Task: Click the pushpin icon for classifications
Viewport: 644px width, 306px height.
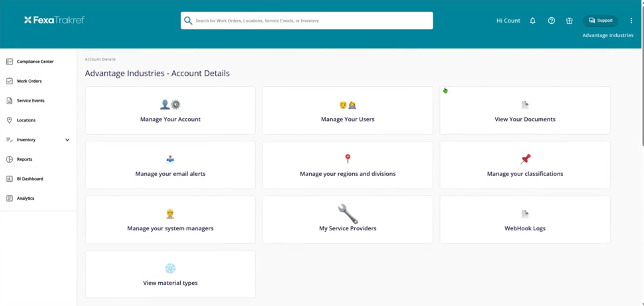Action: pyautogui.click(x=525, y=159)
